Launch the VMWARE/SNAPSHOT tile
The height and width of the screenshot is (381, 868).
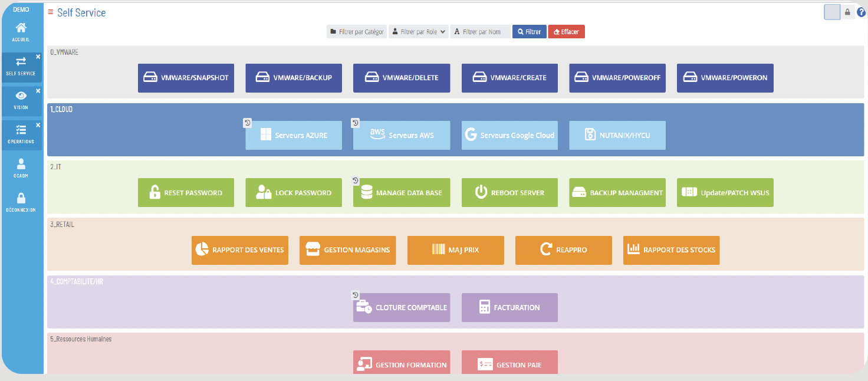[186, 78]
